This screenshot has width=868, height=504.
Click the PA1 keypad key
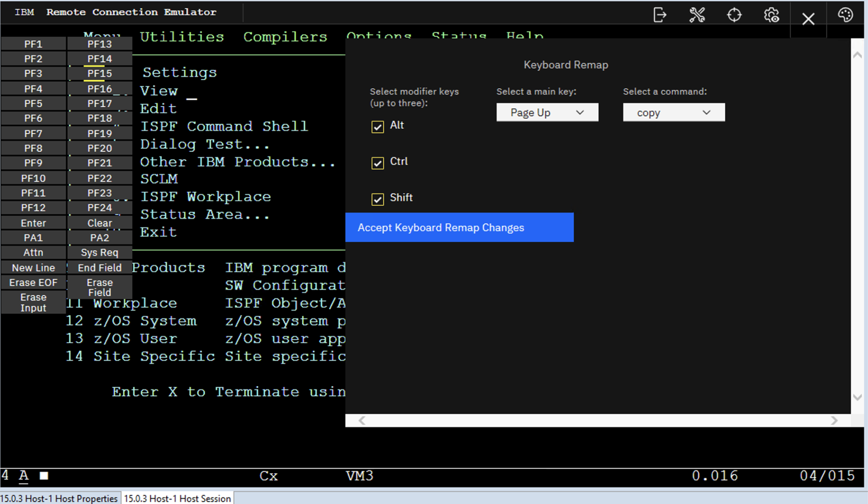(33, 237)
